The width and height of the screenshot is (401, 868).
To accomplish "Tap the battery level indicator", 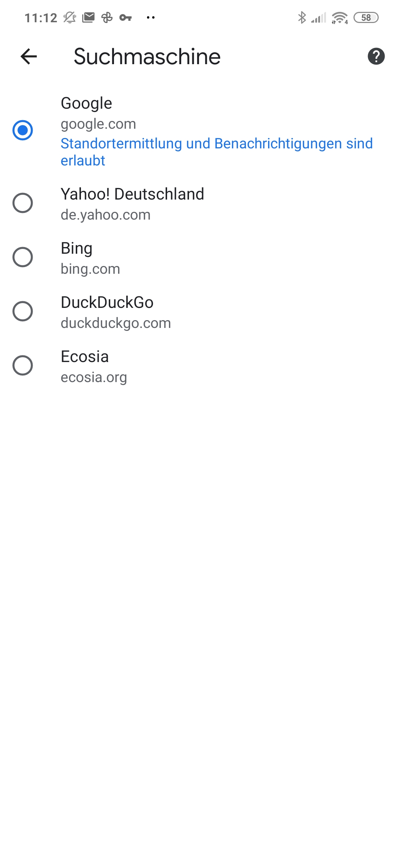I will (x=366, y=17).
